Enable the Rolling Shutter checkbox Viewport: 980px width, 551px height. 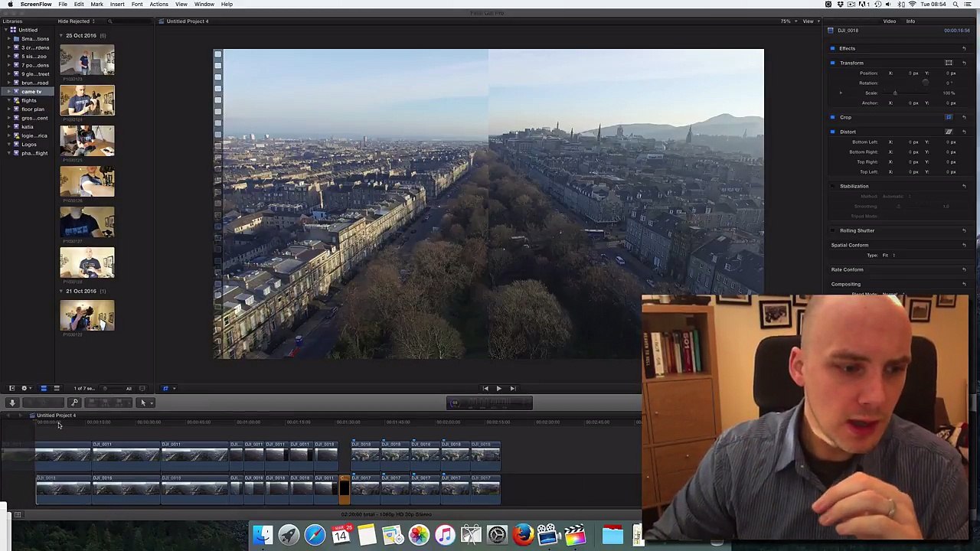tap(833, 230)
